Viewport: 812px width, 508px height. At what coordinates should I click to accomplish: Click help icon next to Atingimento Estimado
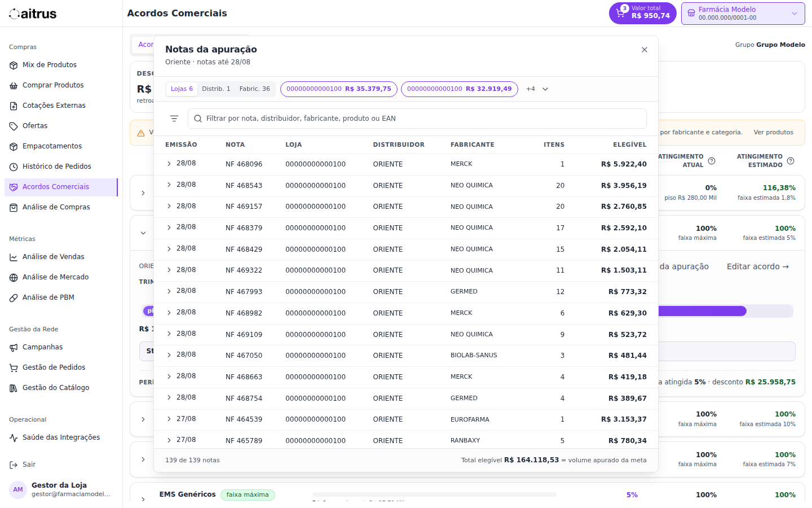pos(791,161)
